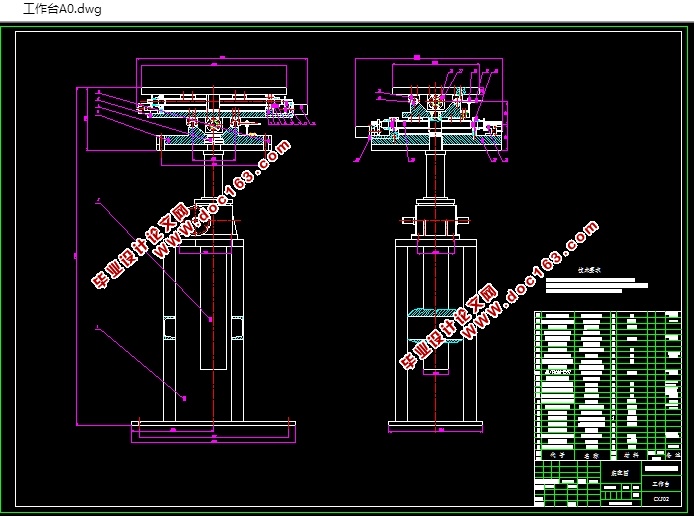Click the 备注 column header in parts list
This screenshot has width=694, height=516.
coord(672,454)
